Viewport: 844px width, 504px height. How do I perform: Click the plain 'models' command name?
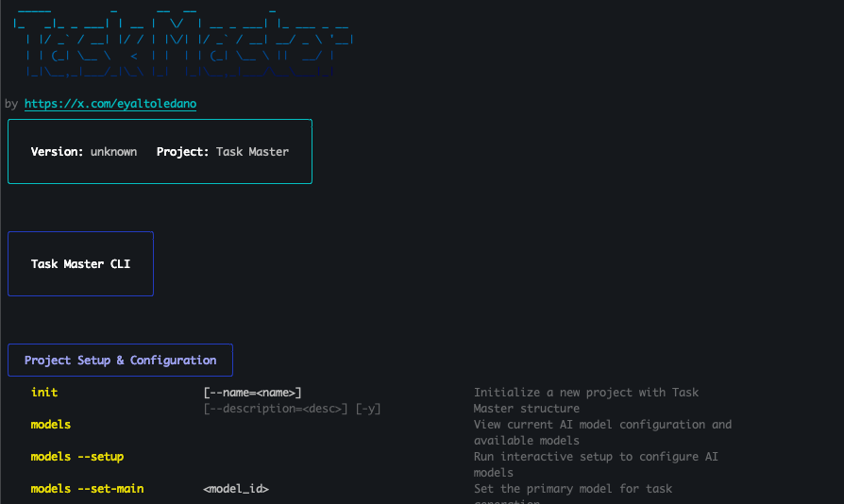pyautogui.click(x=51, y=425)
